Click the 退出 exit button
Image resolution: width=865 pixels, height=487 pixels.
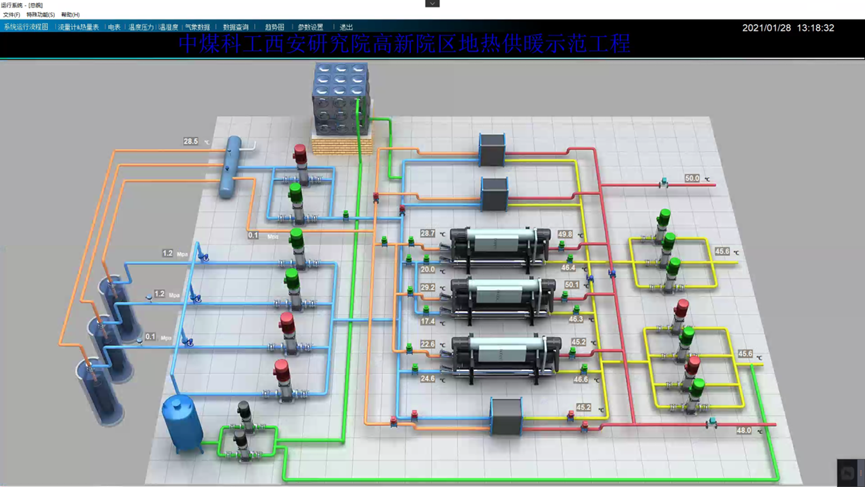[x=346, y=28]
